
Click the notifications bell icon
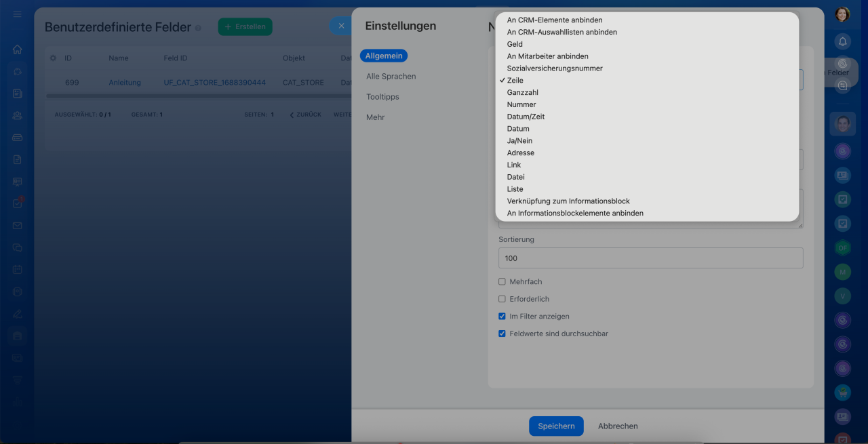tap(843, 41)
